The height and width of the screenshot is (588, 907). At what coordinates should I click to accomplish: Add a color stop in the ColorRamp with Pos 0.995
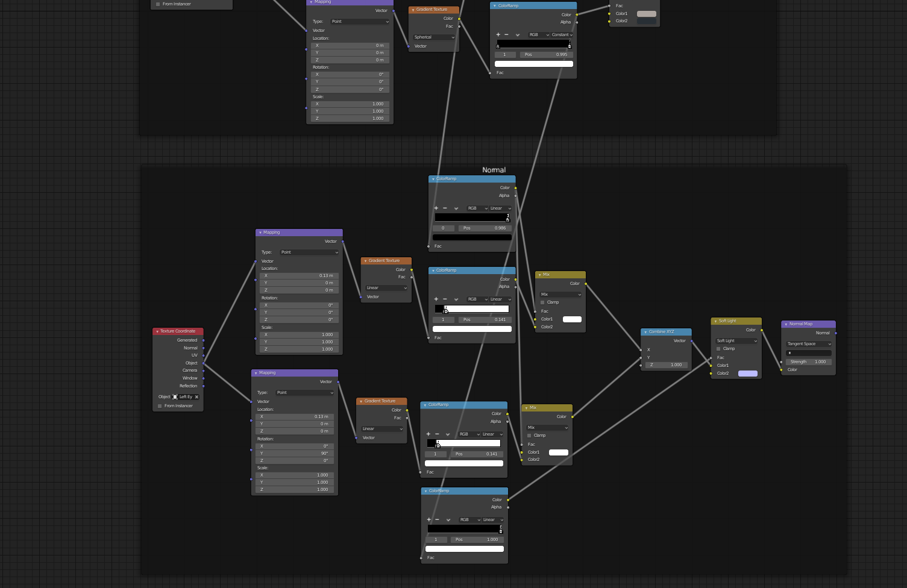tap(498, 35)
